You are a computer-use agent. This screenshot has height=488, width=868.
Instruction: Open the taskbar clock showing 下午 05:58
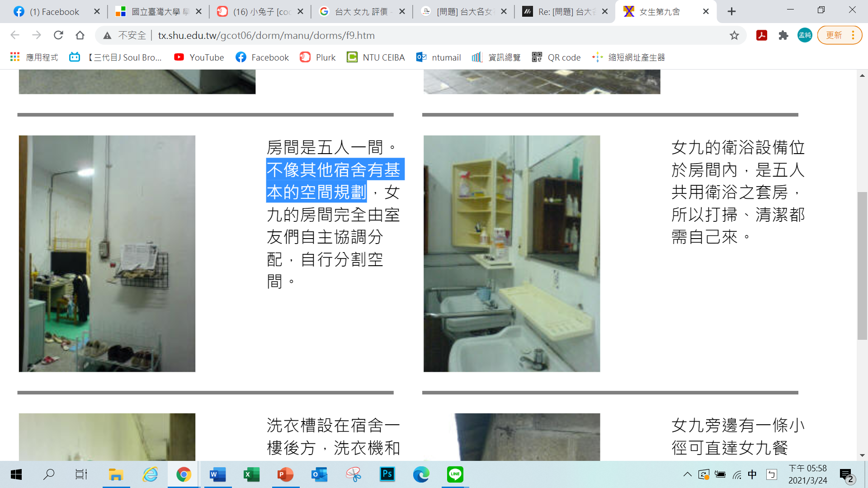[808, 474]
